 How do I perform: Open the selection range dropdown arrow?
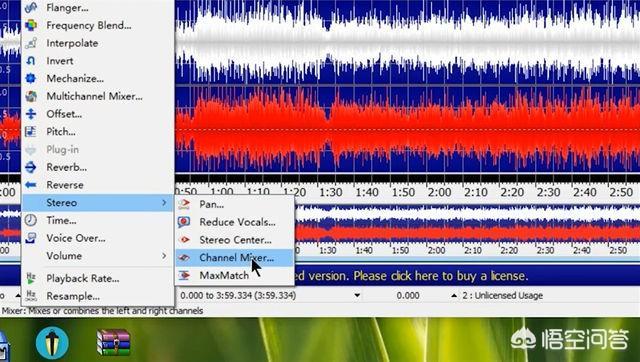[357, 295]
